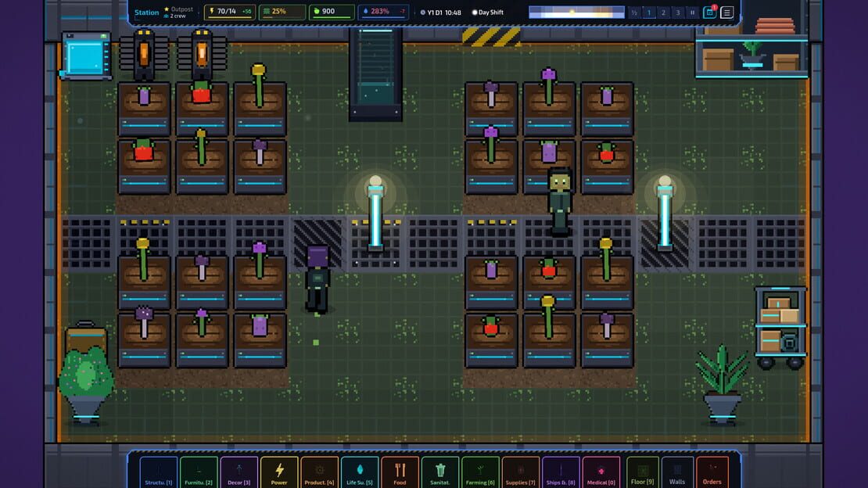Click the power 70/14 resource indicator
Viewport: 868px width, 488px height.
(229, 12)
